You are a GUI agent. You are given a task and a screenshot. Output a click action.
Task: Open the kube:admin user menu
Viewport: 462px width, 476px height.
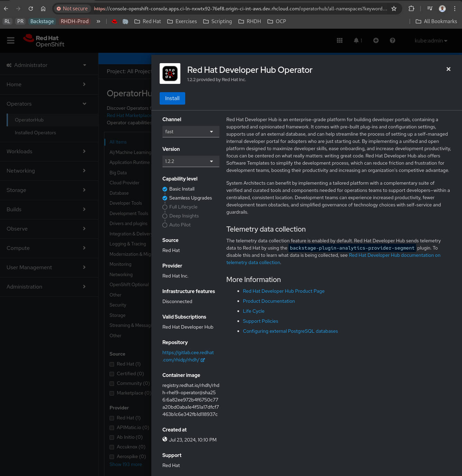click(x=431, y=40)
